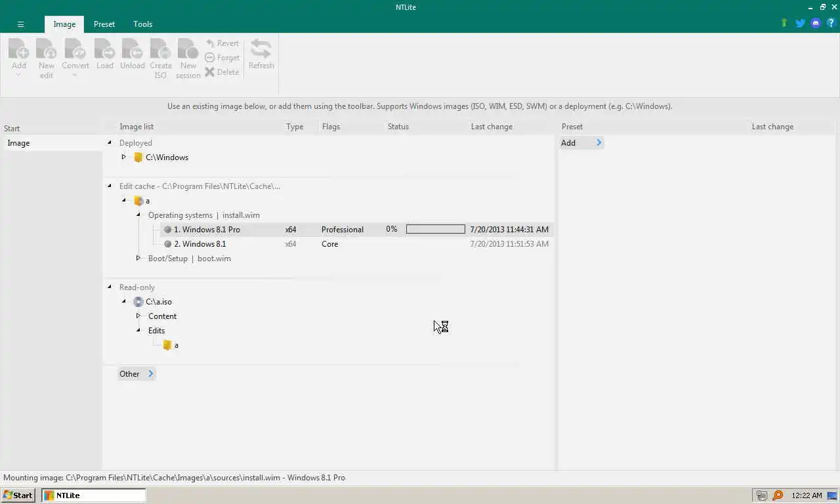Open the Discord link icon
Viewport: 840px width, 504px height.
click(x=816, y=23)
